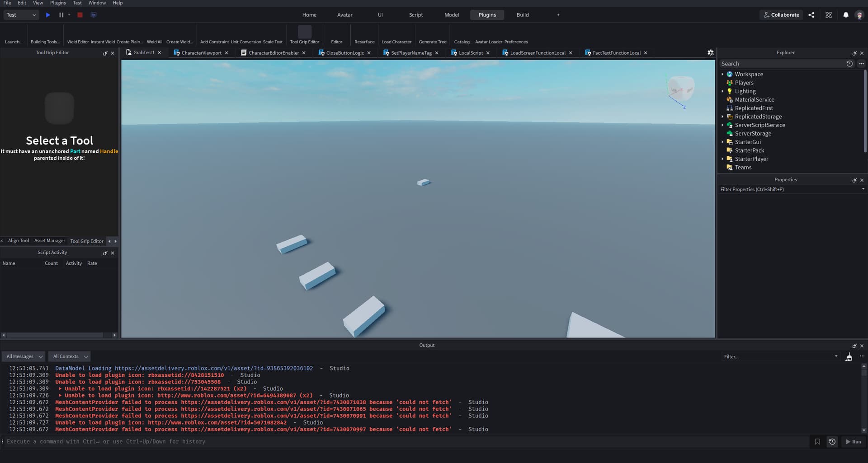Screen dimensions: 868x463
Task: Open the notifications bell
Action: (846, 15)
